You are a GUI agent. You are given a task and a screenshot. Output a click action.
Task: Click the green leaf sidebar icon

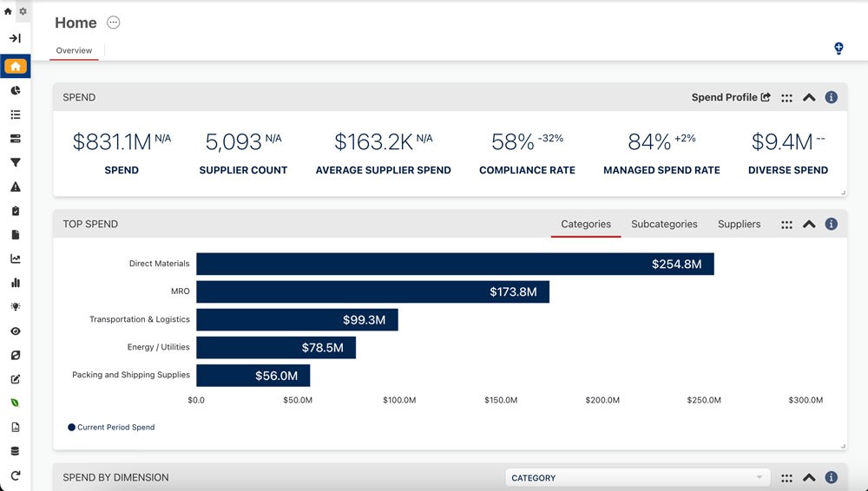(x=16, y=403)
